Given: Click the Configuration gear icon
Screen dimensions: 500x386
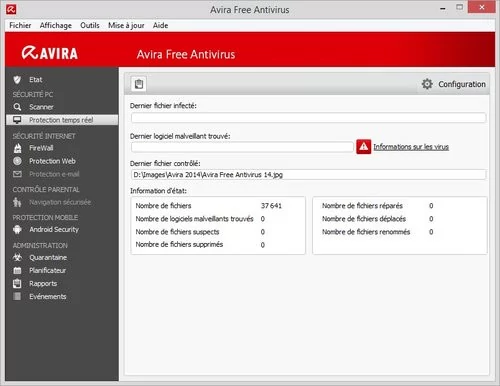Looking at the screenshot, I should pyautogui.click(x=427, y=84).
